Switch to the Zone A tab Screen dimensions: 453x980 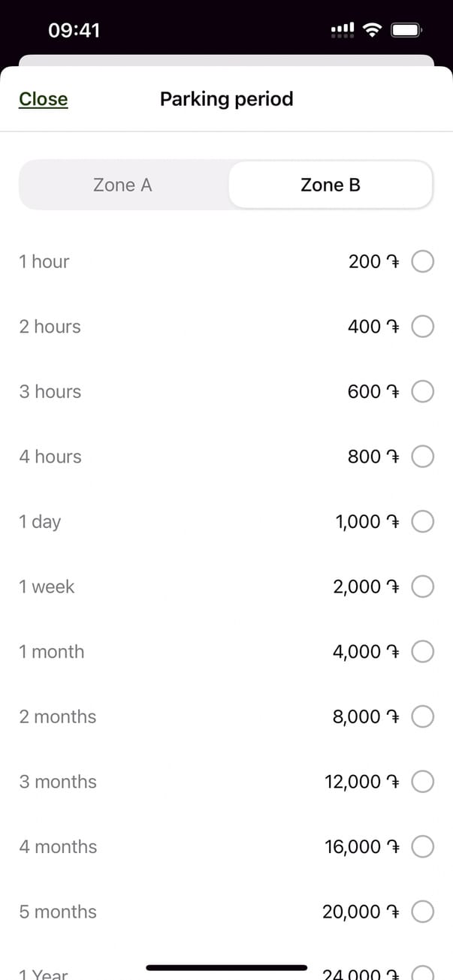click(x=122, y=185)
